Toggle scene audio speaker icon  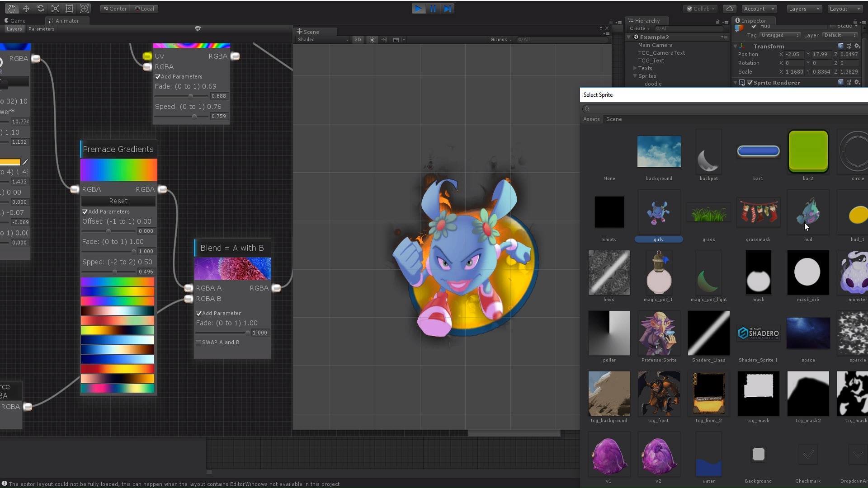[x=384, y=40]
